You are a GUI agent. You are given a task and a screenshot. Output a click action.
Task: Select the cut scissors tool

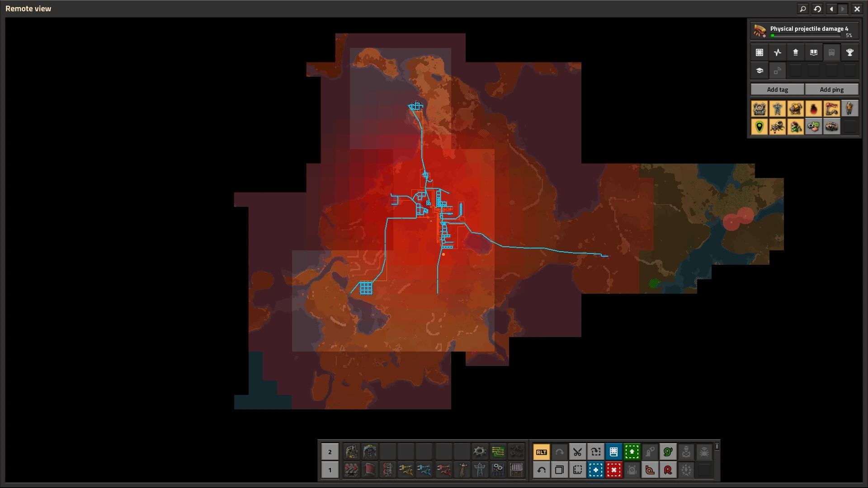coord(577,452)
